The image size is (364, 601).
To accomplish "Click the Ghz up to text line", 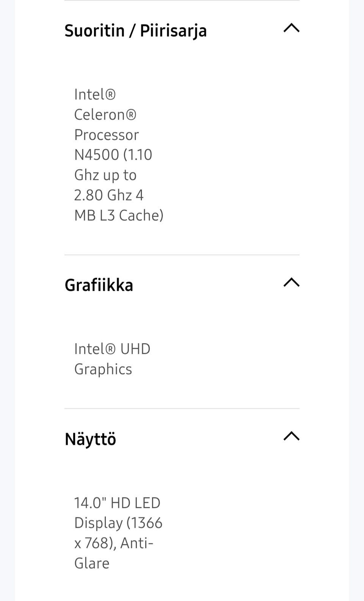I will click(x=105, y=175).
